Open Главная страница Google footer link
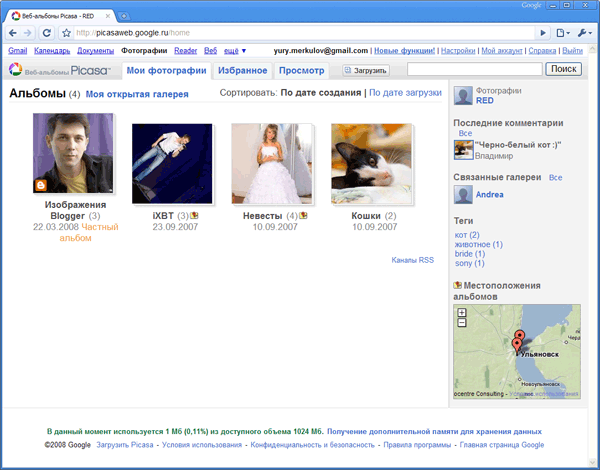The height and width of the screenshot is (470, 600). point(502,445)
